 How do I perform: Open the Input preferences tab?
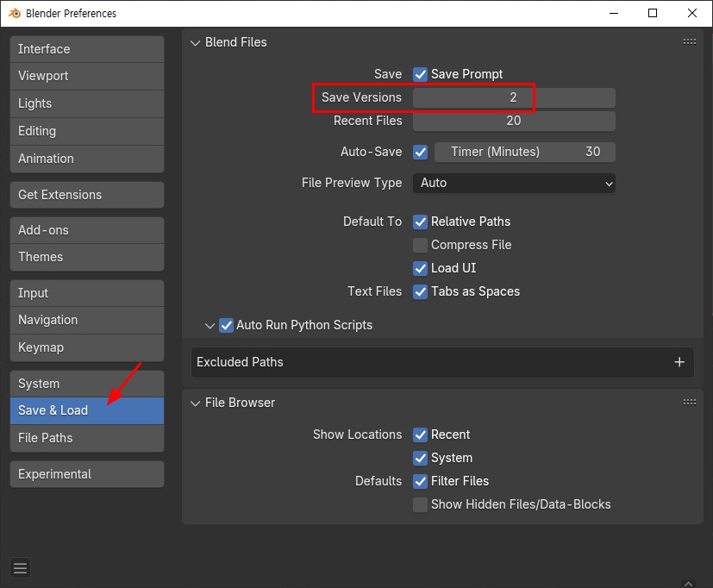pyautogui.click(x=87, y=293)
